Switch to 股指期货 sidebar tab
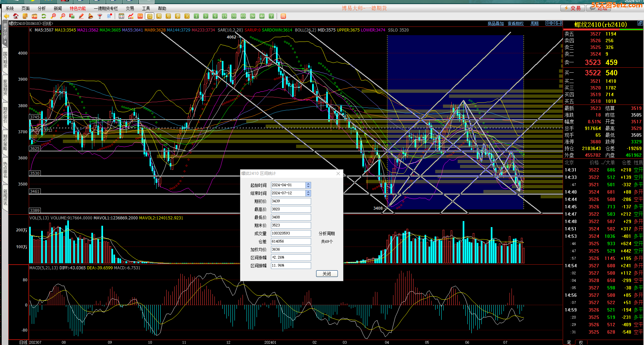This screenshot has width=644, height=345. point(5,87)
